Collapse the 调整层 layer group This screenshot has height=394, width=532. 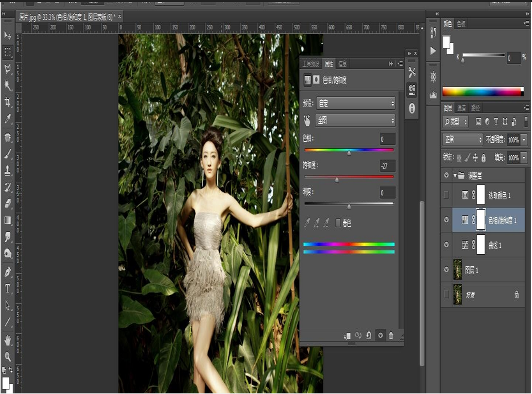(x=455, y=174)
